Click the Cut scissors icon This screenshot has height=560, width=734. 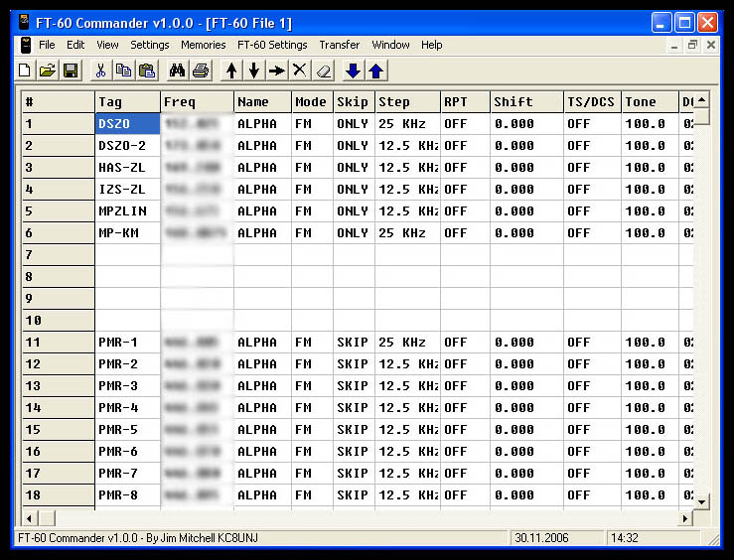pyautogui.click(x=100, y=70)
